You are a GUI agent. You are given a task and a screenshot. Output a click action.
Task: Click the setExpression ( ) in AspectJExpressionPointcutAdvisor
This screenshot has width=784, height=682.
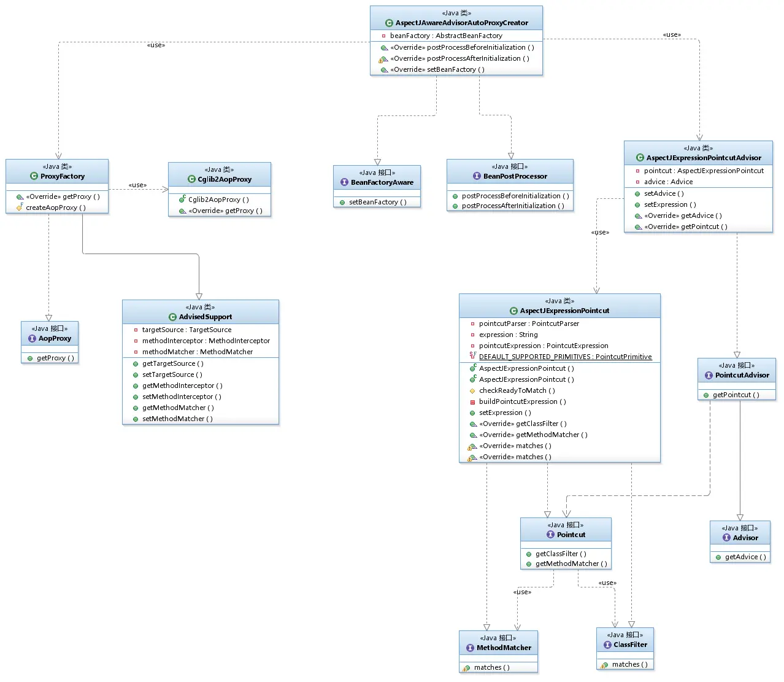[670, 204]
